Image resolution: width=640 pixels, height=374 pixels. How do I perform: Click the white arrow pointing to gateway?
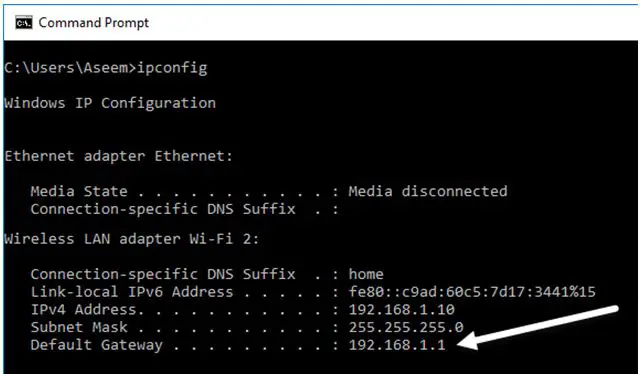point(538,328)
